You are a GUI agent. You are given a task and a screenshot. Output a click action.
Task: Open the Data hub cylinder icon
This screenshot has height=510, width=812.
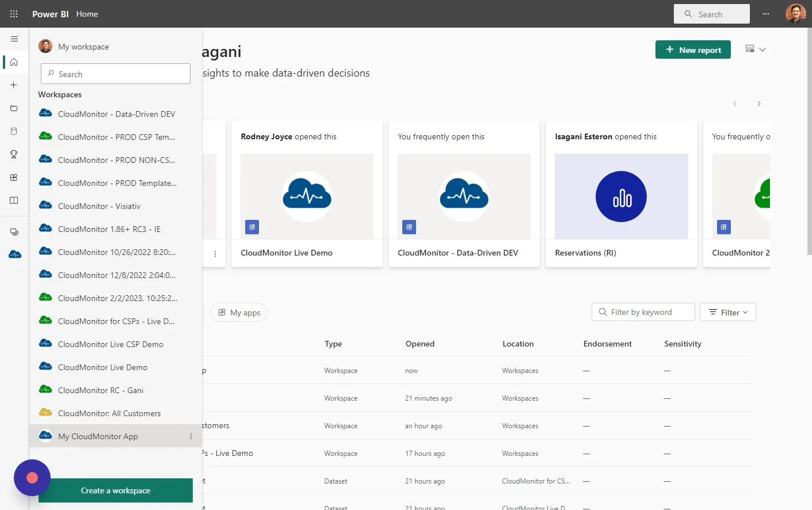[14, 131]
